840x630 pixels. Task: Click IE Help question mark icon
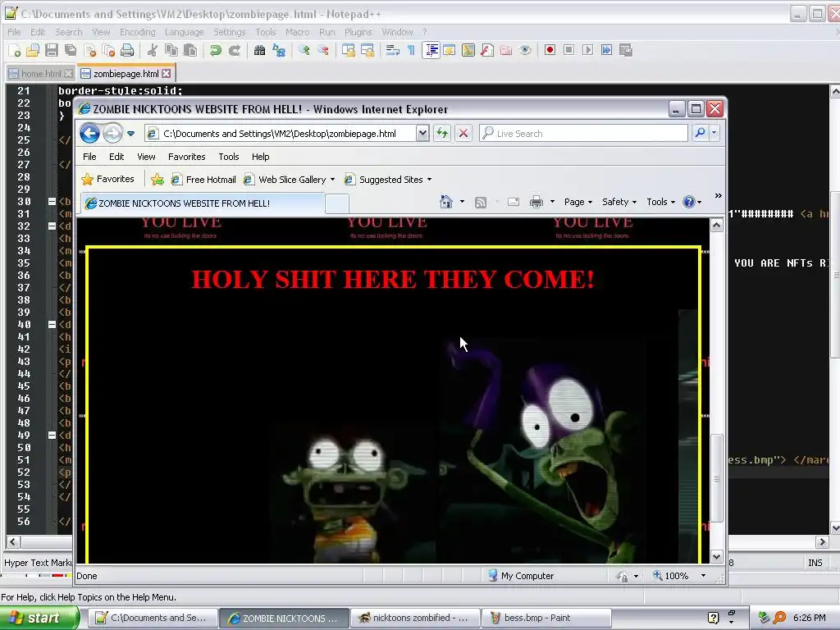tap(689, 202)
